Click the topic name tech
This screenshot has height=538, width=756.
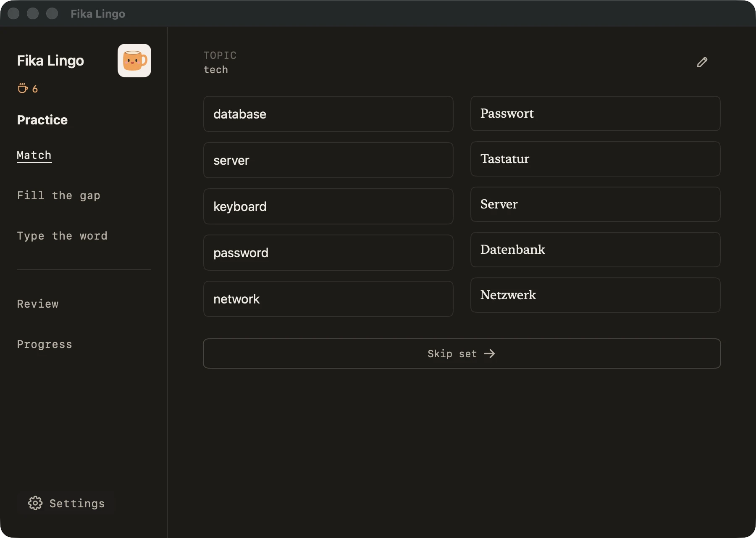[216, 70]
